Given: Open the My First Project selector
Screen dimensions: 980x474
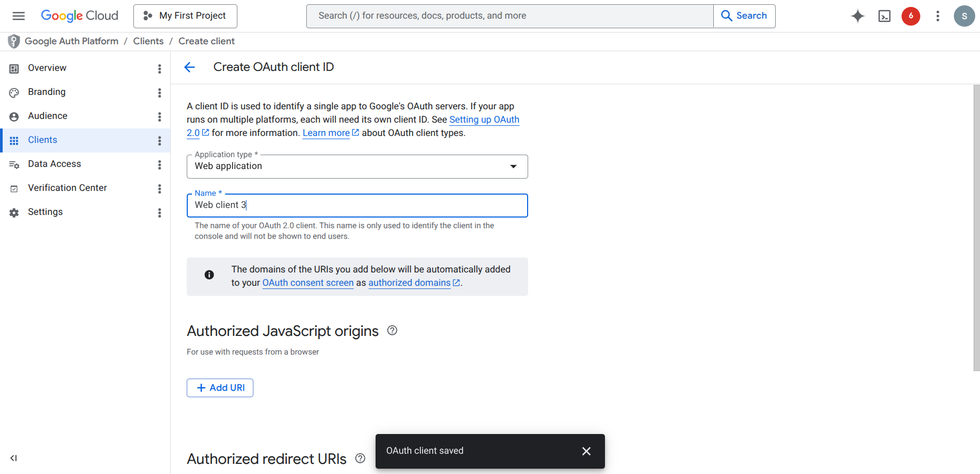Looking at the screenshot, I should click(185, 16).
